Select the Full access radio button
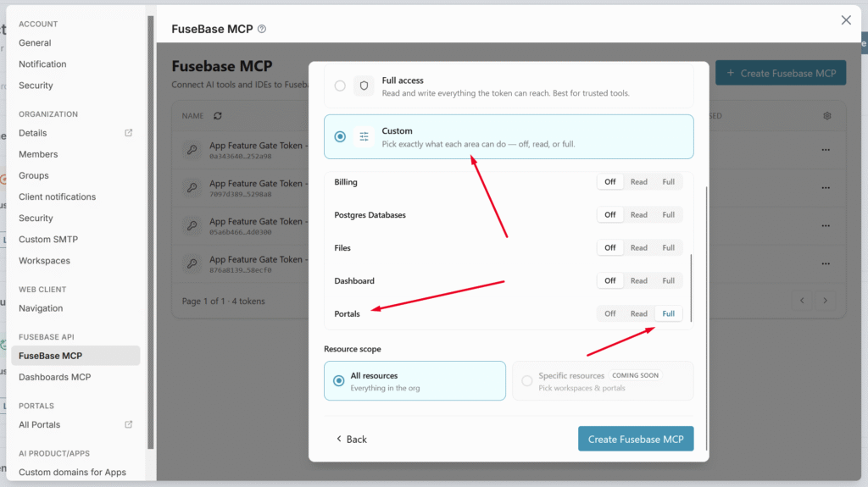Screen dimensions: 868x487 (x=340, y=86)
